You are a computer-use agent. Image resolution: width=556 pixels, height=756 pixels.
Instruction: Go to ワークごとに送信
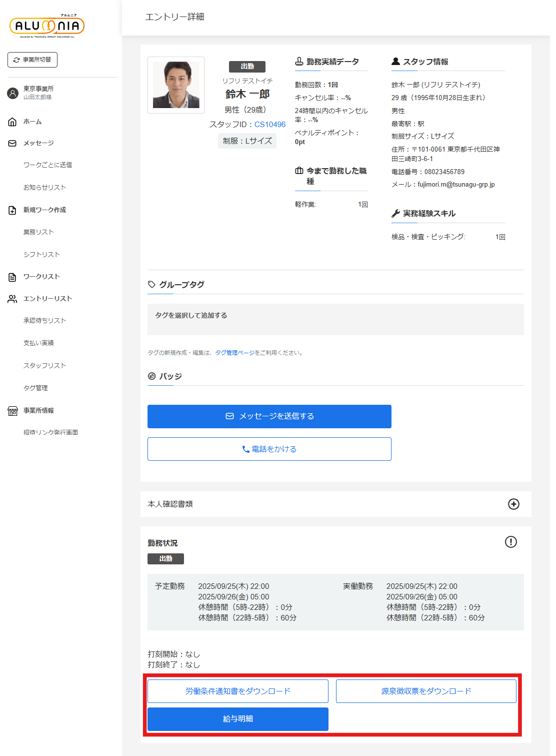coord(47,165)
